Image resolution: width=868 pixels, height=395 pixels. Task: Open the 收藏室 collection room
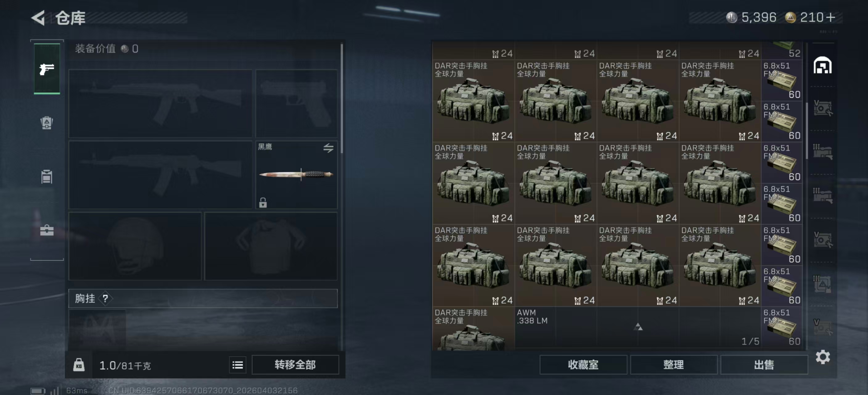(x=583, y=365)
